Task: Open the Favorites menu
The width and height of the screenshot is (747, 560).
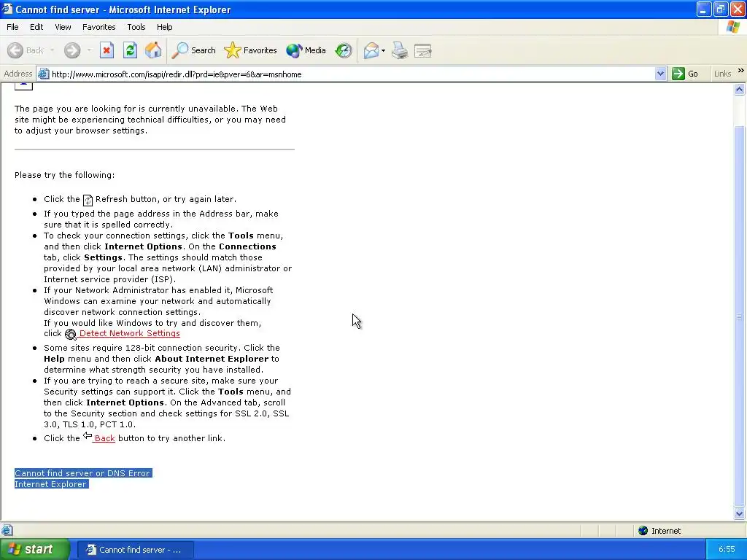Action: coord(98,27)
